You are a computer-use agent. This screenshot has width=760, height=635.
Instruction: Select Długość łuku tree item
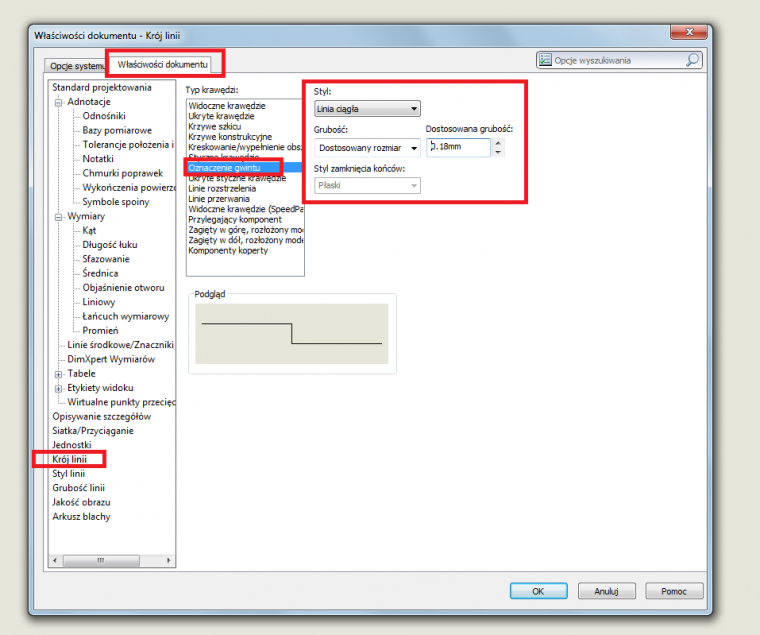tap(110, 245)
